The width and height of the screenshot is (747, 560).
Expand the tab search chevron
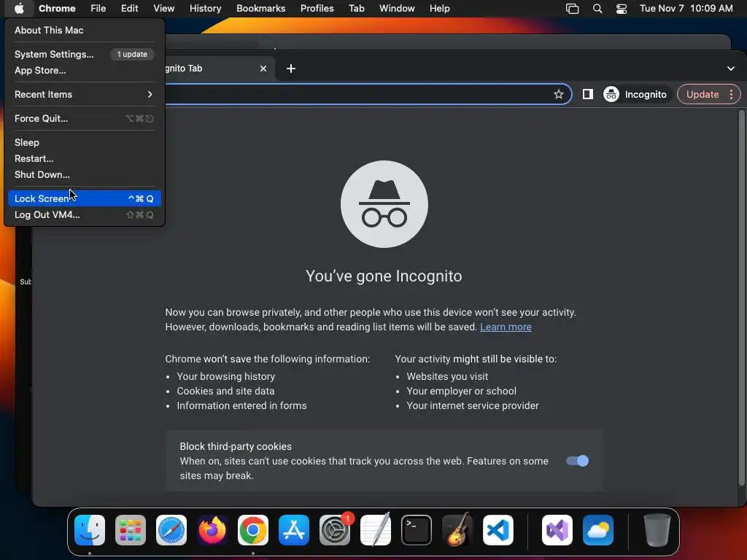(x=731, y=69)
